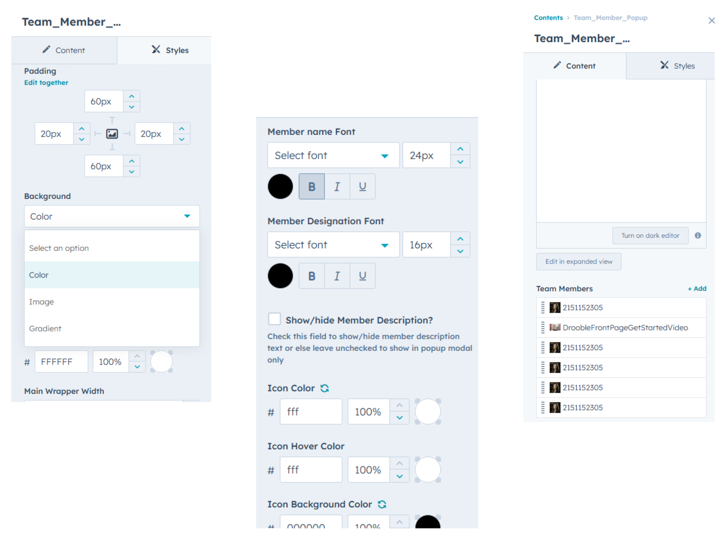The width and height of the screenshot is (728, 560).
Task: Click Turn on dark editor button
Action: point(650,236)
